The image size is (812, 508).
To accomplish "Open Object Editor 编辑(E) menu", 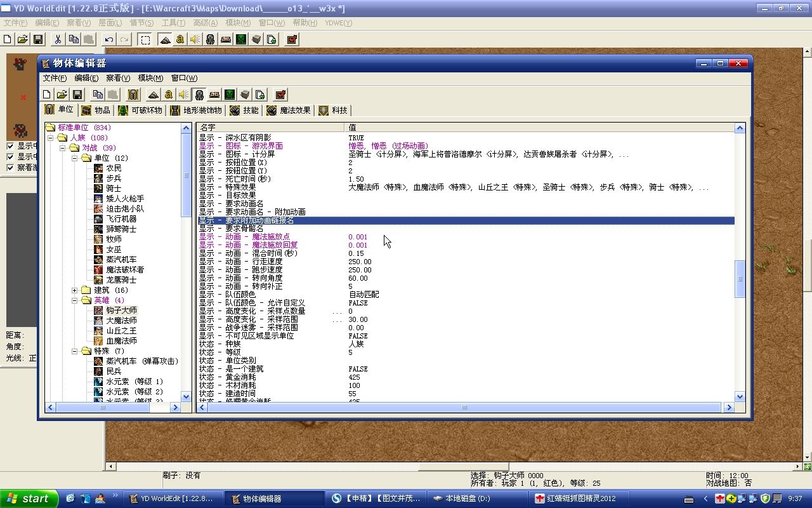I will pos(86,78).
